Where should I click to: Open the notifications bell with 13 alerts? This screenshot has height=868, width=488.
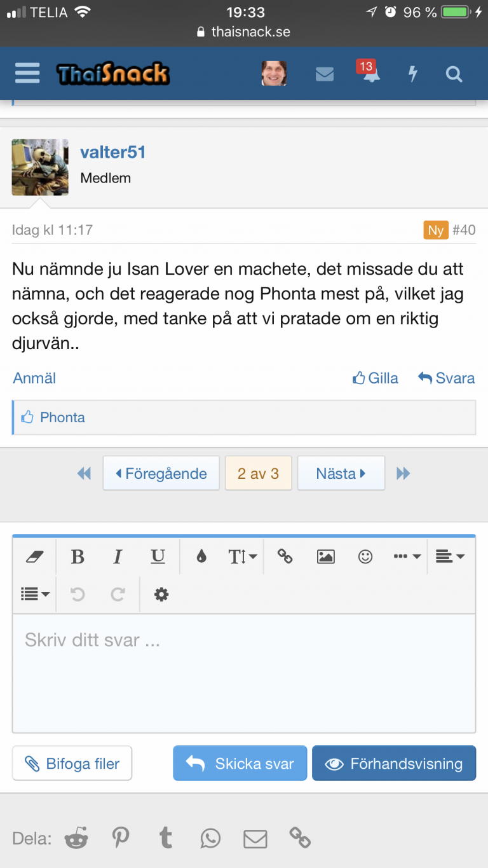[x=370, y=74]
